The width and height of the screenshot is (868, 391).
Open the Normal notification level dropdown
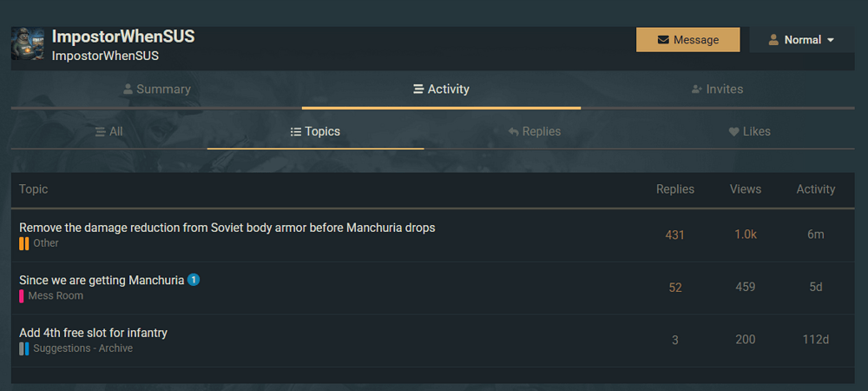[802, 40]
